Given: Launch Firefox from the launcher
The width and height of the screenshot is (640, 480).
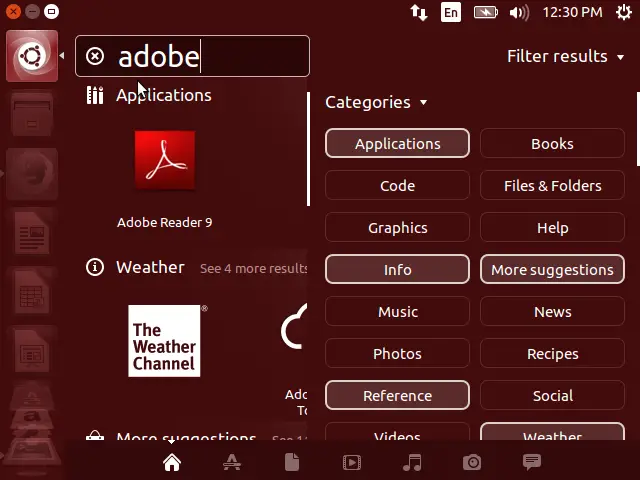Looking at the screenshot, I should coord(32,174).
